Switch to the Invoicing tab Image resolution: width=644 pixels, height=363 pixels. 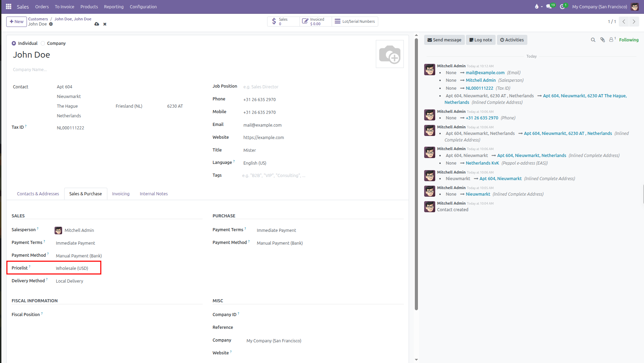coord(121,194)
